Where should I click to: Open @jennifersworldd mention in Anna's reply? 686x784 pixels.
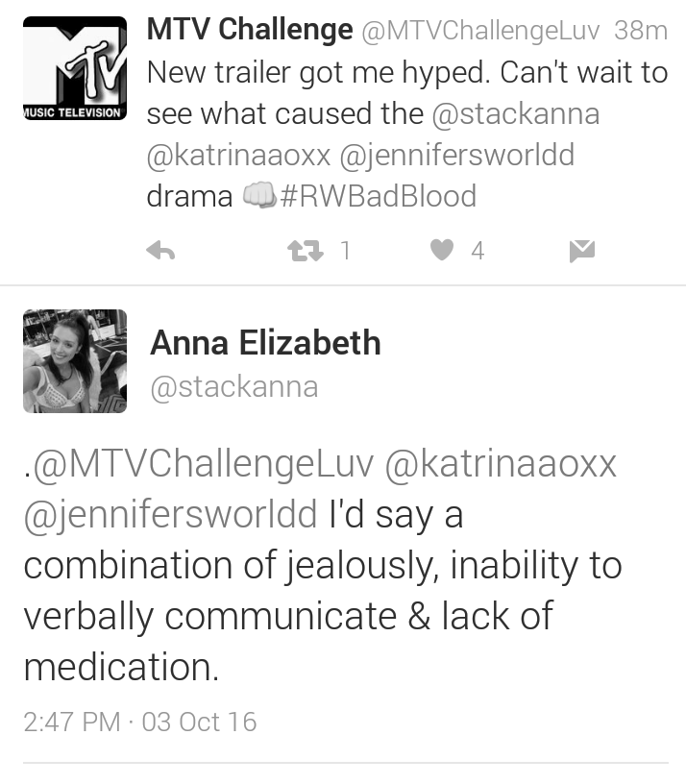coord(170,516)
